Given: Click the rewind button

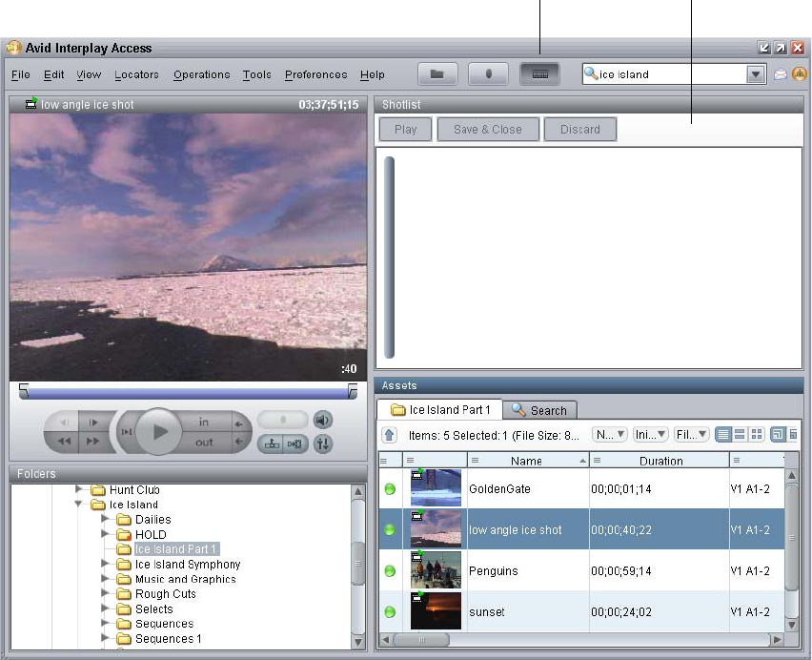Looking at the screenshot, I should (x=64, y=442).
